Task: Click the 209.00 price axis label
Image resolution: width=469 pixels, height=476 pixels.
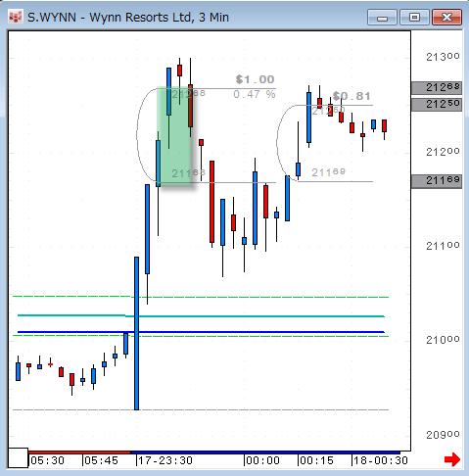Action: point(443,435)
